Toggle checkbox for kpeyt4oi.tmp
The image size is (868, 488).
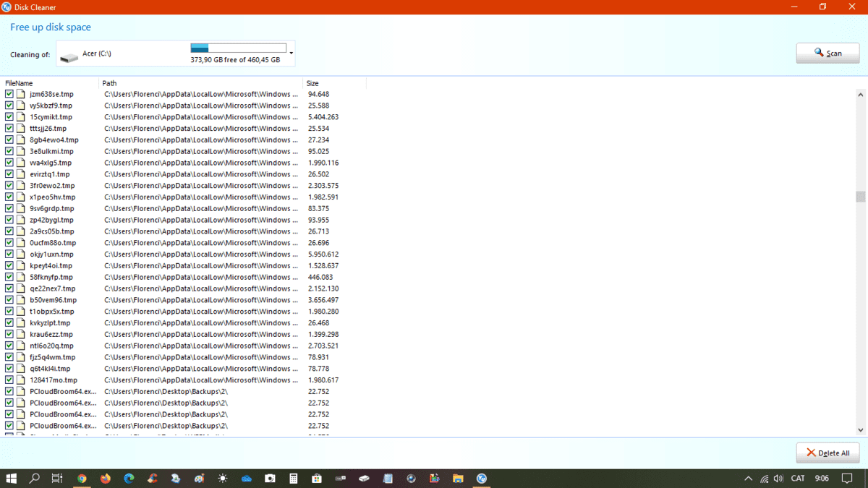click(x=9, y=266)
